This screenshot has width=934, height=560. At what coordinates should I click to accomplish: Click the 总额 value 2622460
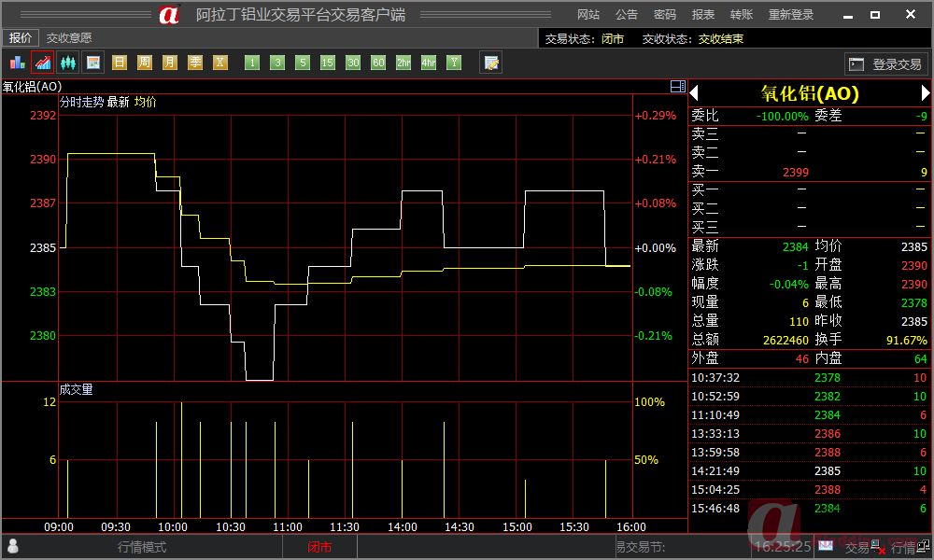[785, 340]
